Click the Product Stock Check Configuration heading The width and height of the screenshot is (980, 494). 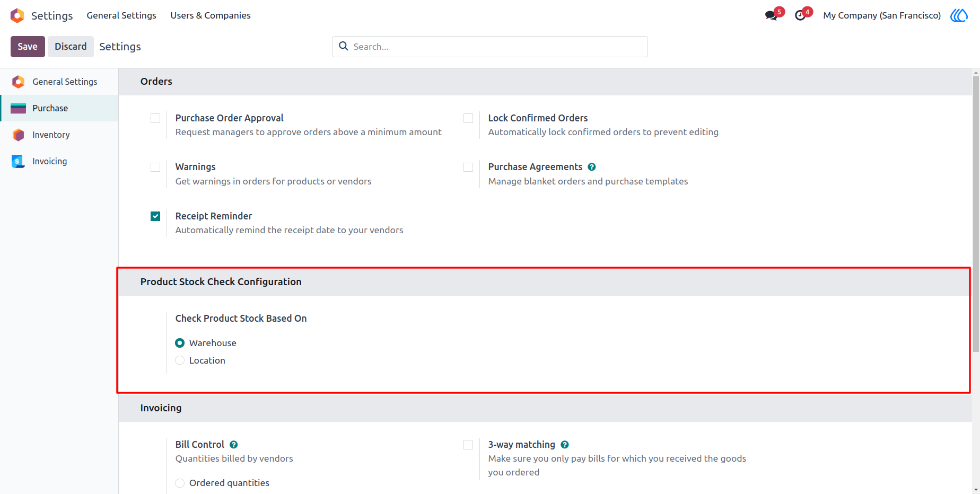coord(221,282)
